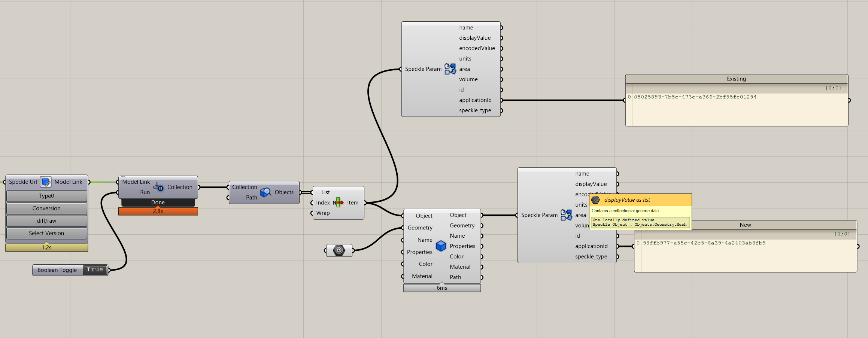Click upper Speckle Param id output
868x338 pixels.
(461, 90)
